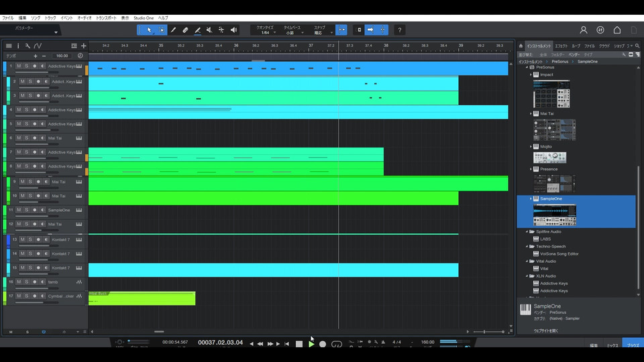Screen dimensions: 644x362
Task: Add a new track with plus icon
Action: coord(83,46)
